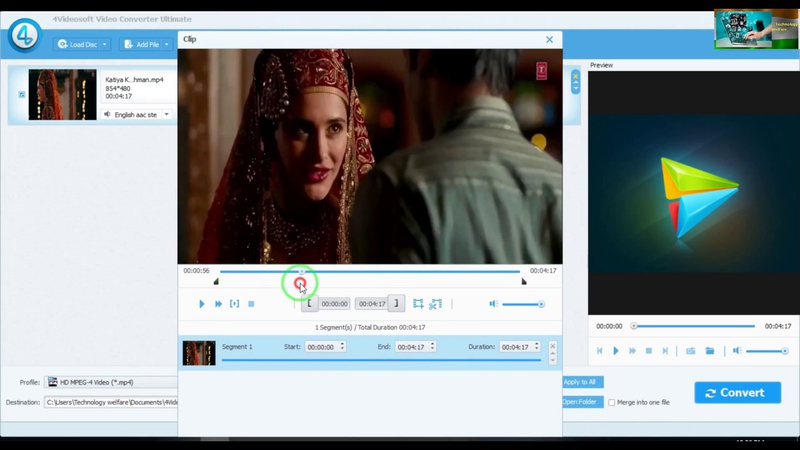Select the Segment 1 thumbnail

point(199,353)
